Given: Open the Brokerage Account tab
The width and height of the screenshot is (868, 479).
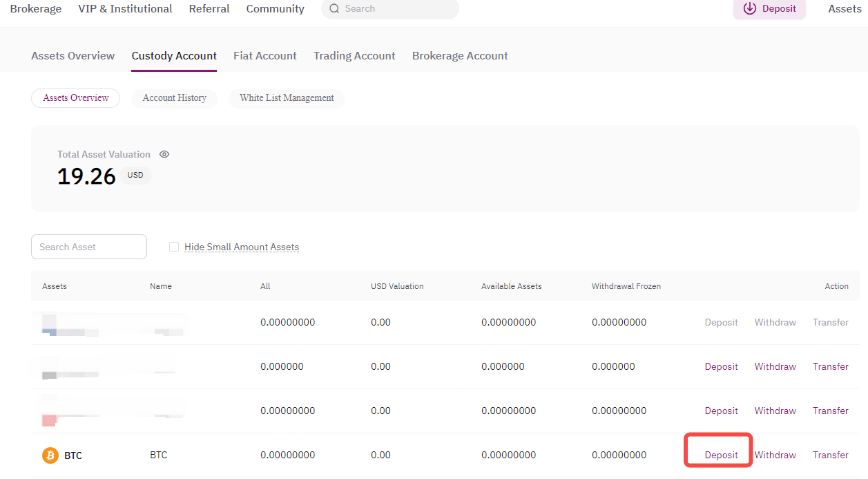Looking at the screenshot, I should pos(459,55).
